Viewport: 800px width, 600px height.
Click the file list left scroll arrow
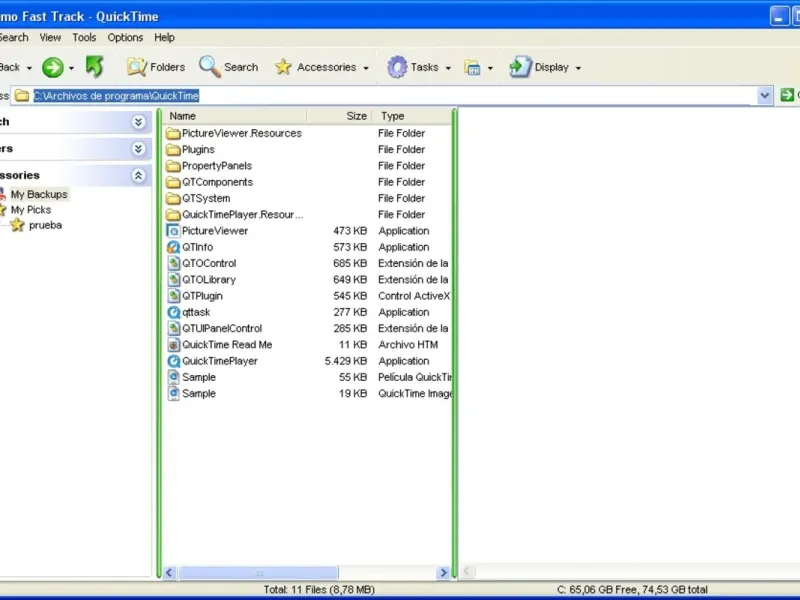point(169,573)
